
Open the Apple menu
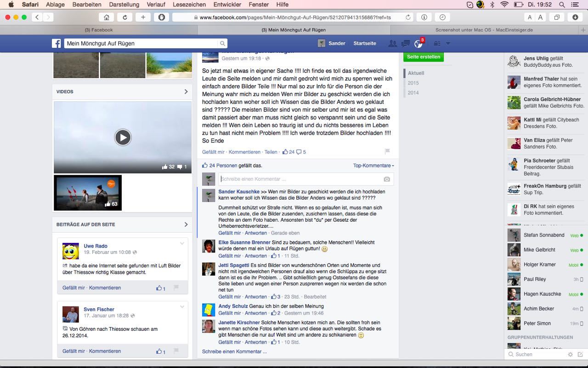click(11, 5)
